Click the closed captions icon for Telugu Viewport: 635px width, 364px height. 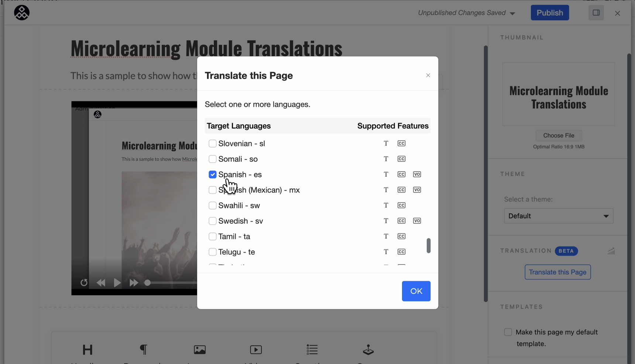pyautogui.click(x=402, y=252)
